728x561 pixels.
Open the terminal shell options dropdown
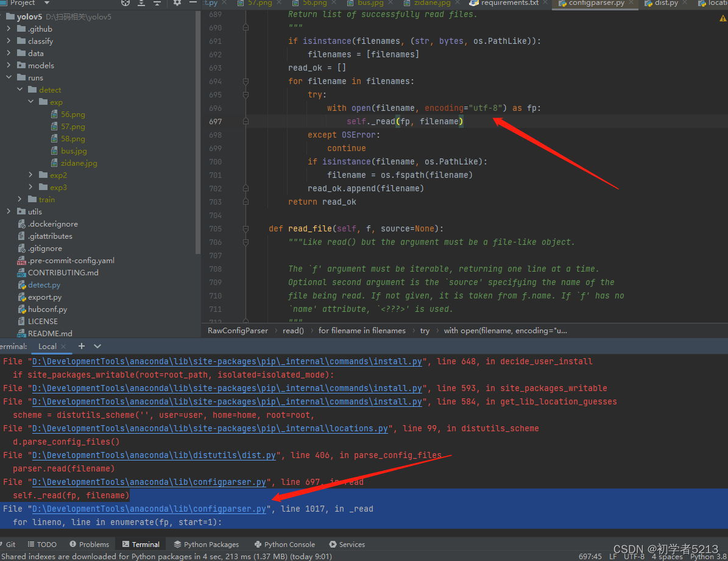click(97, 346)
